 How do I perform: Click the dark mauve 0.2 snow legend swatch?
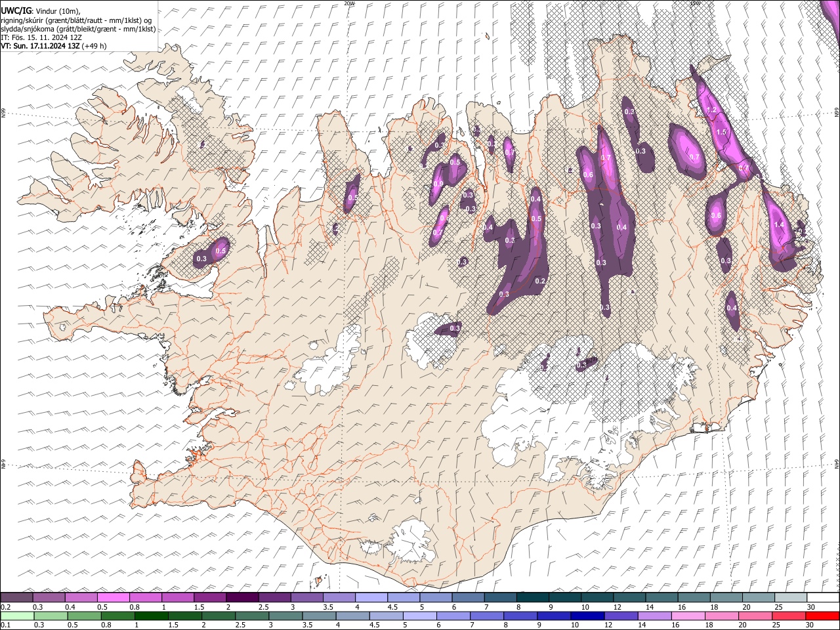coord(17,598)
